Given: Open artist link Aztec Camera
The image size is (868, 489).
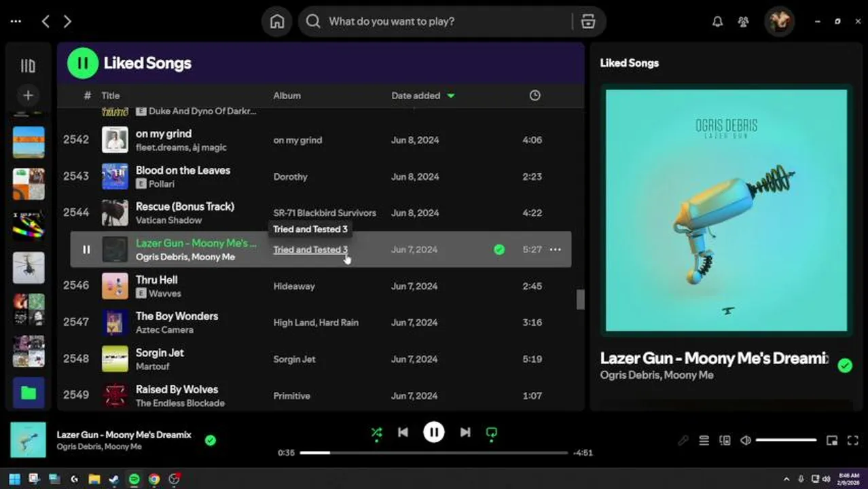Looking at the screenshot, I should (x=164, y=330).
